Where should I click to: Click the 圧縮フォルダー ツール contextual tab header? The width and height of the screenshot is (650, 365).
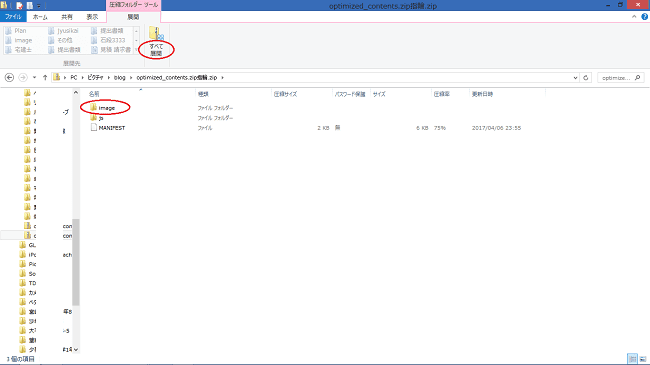(133, 5)
